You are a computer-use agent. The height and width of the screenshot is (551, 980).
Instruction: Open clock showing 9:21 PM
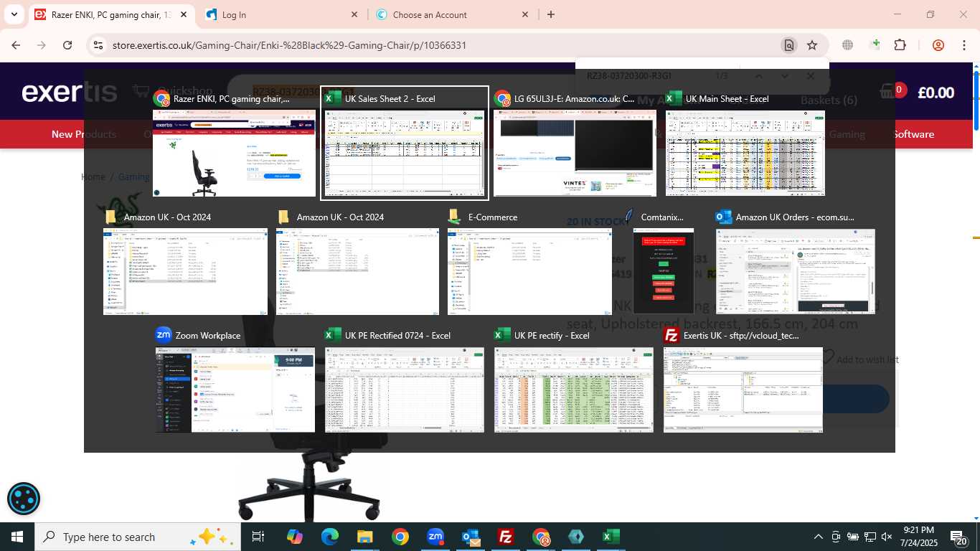919,537
